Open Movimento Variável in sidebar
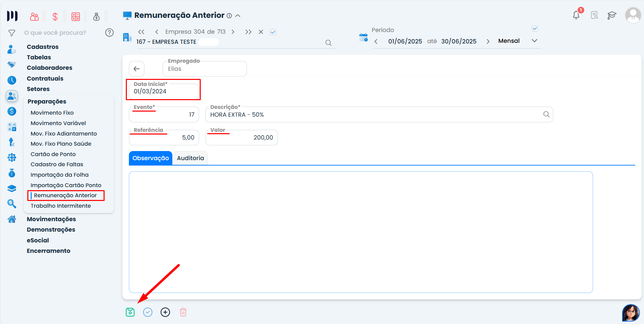Viewport: 644px width, 324px height. (x=58, y=123)
